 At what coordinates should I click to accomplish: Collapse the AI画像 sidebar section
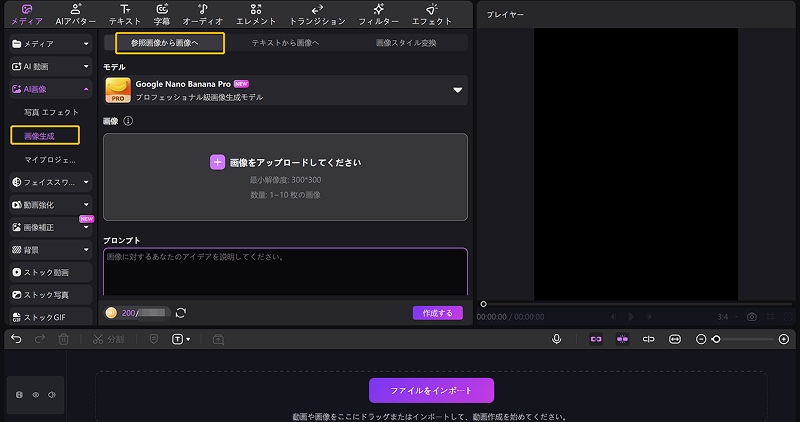coord(51,89)
